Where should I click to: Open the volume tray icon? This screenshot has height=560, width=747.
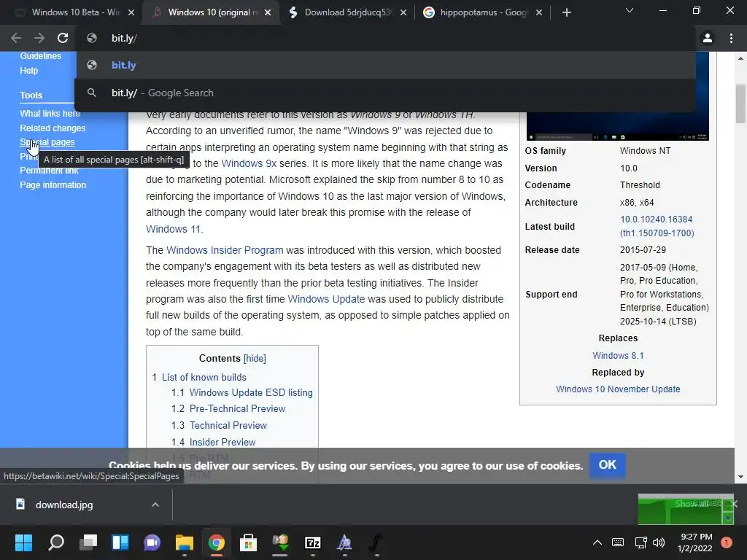click(659, 542)
